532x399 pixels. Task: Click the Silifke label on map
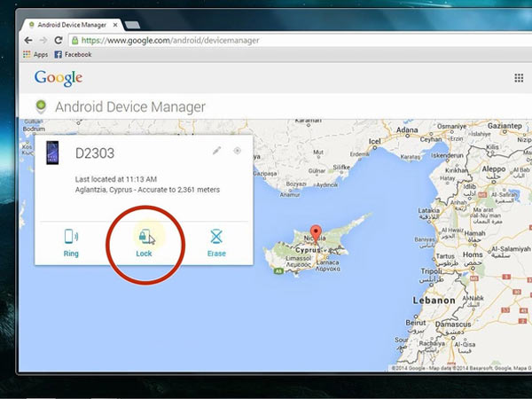pos(341,167)
